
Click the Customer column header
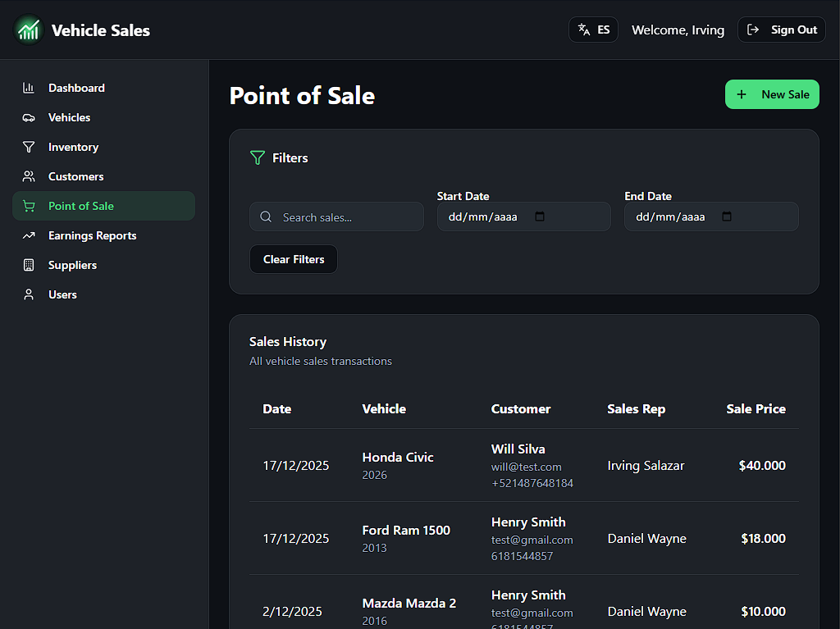[x=521, y=408]
